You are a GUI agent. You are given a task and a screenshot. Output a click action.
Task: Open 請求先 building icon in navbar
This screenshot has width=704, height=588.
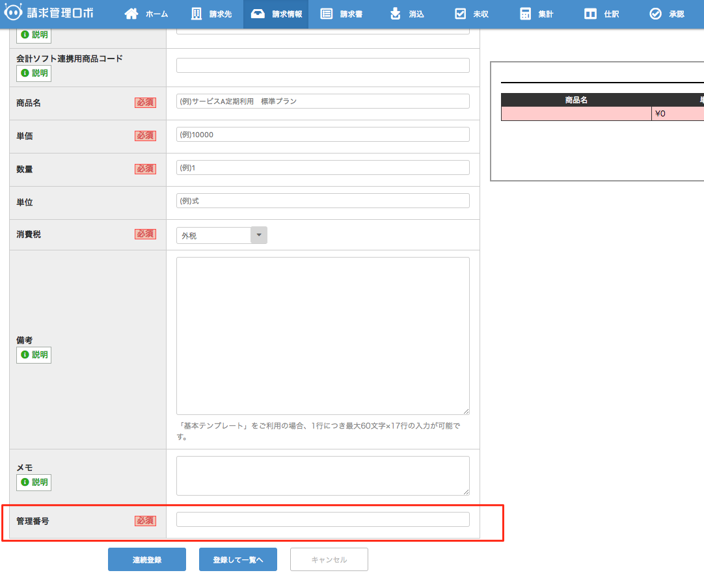pos(196,14)
